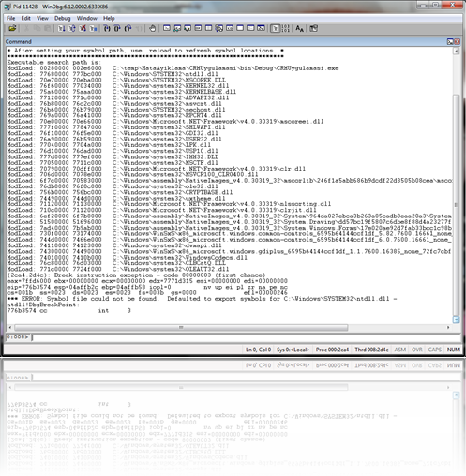Click the vertical scrollbar up arrow

(x=457, y=51)
